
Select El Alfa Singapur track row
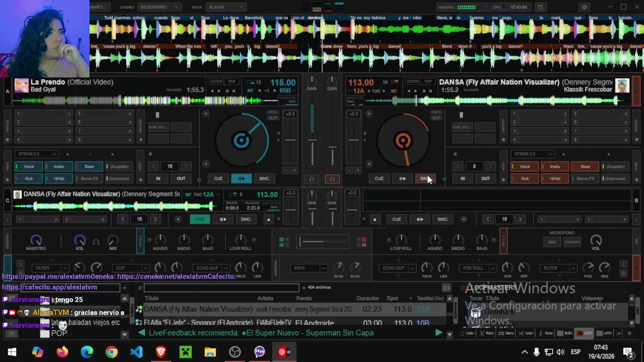292,323
